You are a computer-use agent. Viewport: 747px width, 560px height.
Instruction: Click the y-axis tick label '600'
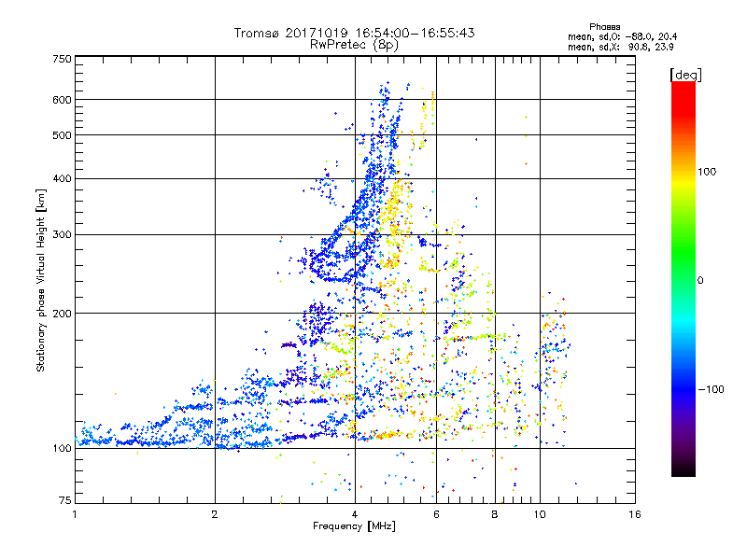click(62, 100)
